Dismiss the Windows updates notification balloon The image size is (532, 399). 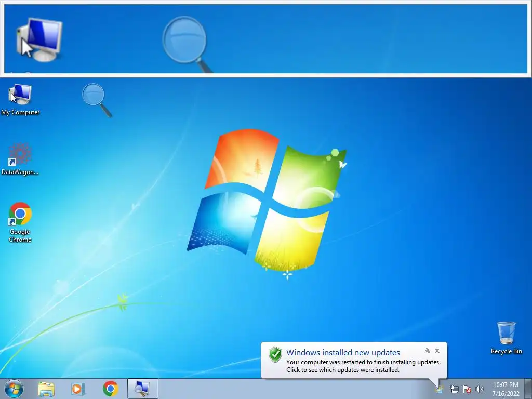pos(437,351)
